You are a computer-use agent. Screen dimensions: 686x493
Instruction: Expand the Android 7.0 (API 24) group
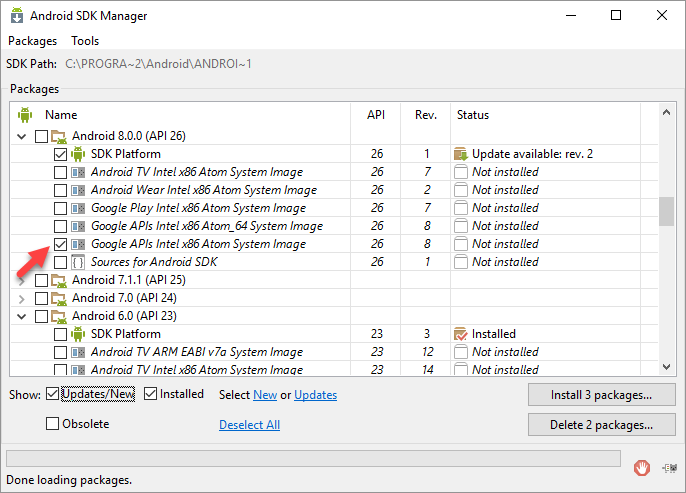point(21,299)
